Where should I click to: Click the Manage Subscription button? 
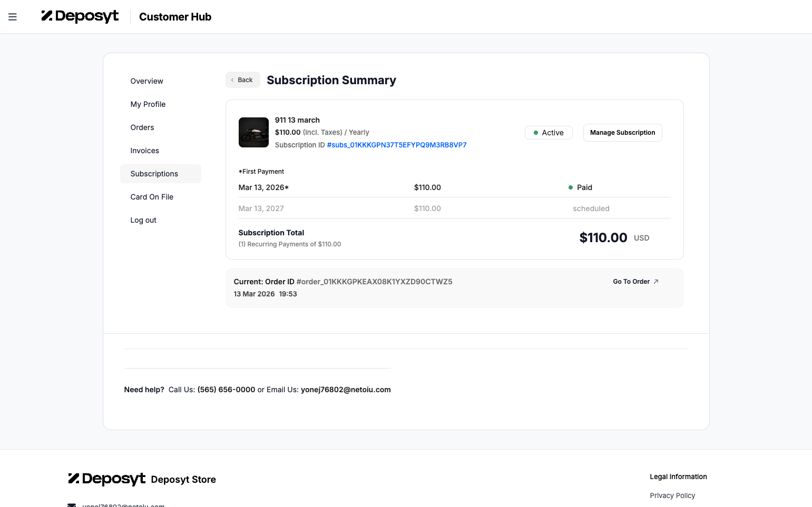622,133
